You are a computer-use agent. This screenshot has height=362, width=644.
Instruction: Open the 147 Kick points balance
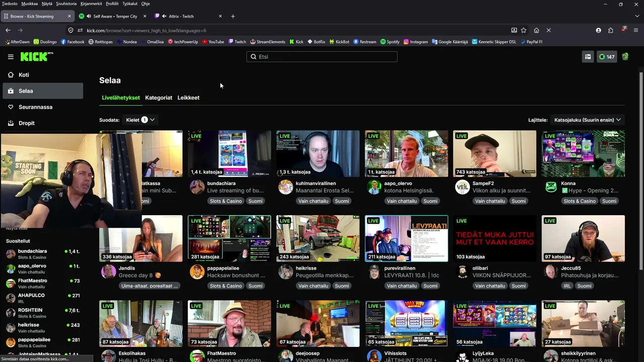[x=606, y=57]
